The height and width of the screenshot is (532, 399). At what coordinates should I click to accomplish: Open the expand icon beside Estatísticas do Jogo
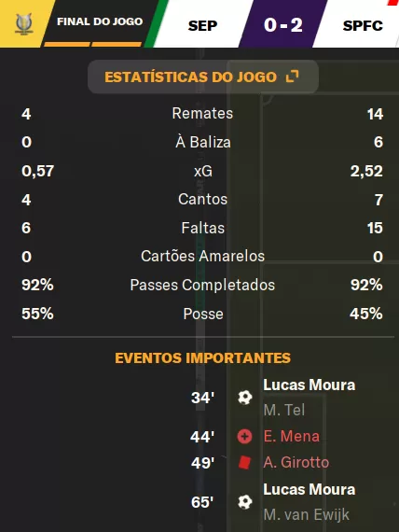(292, 77)
